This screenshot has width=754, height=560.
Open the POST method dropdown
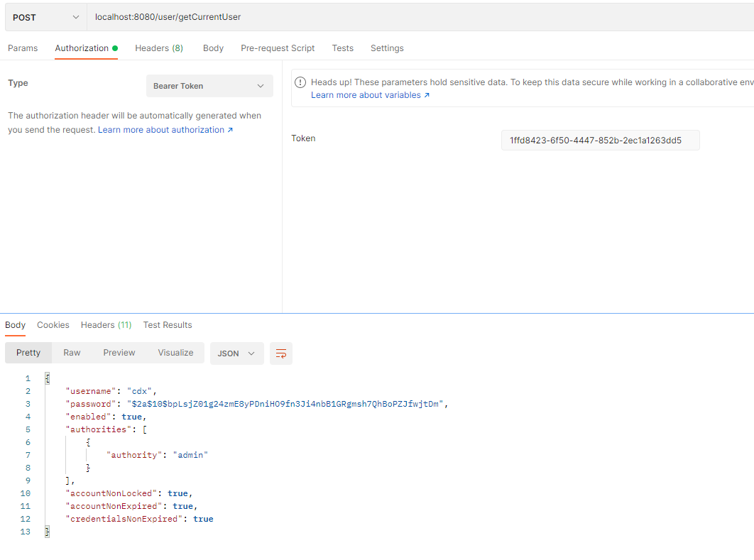45,17
